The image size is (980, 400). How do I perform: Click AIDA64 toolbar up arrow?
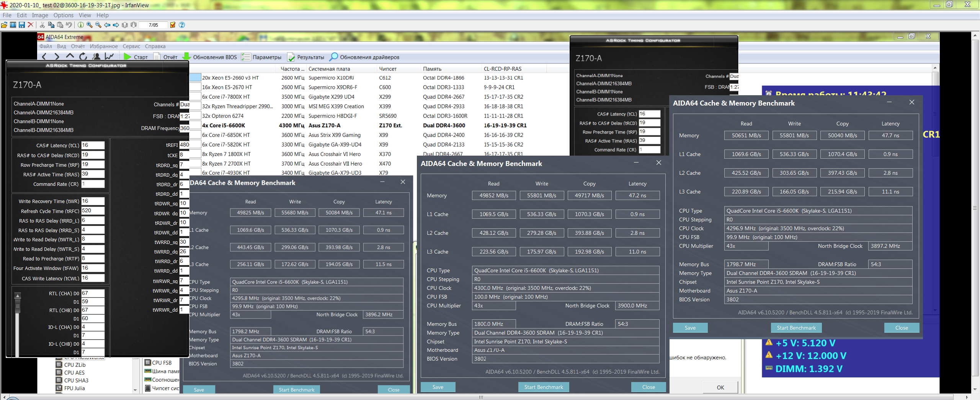[x=70, y=56]
